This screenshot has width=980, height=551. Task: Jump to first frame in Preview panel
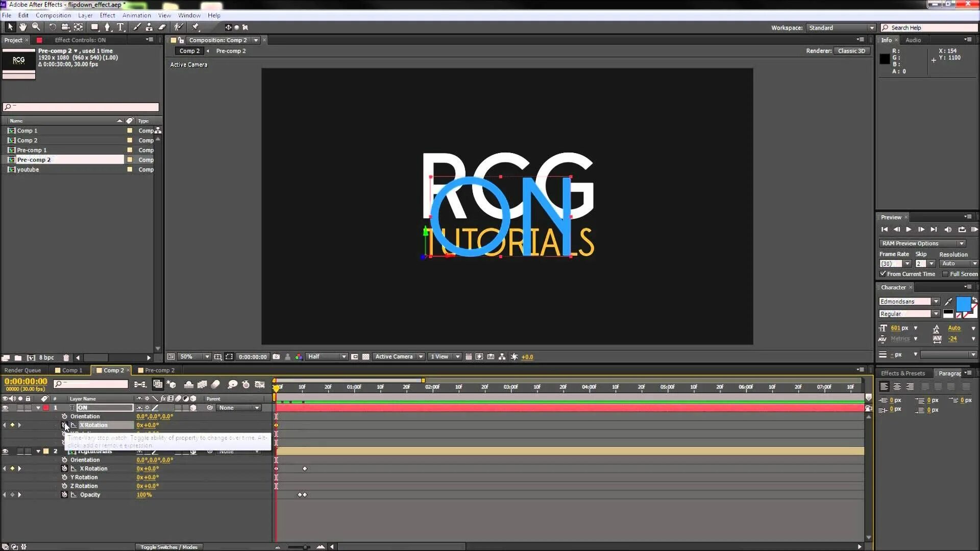[884, 230]
